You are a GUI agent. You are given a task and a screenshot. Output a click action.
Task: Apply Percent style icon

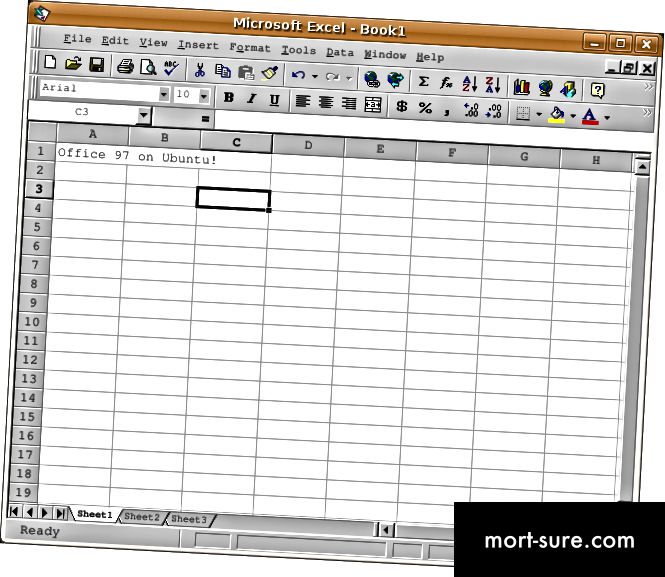pos(425,108)
